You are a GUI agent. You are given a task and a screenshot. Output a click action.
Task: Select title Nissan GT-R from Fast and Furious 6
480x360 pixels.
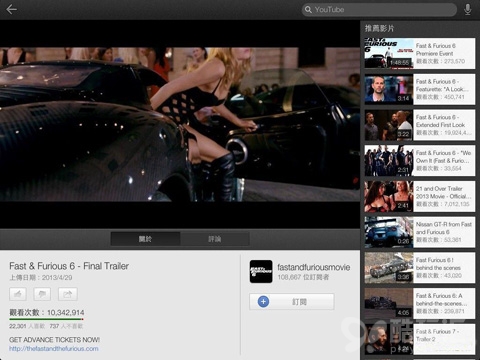click(444, 228)
